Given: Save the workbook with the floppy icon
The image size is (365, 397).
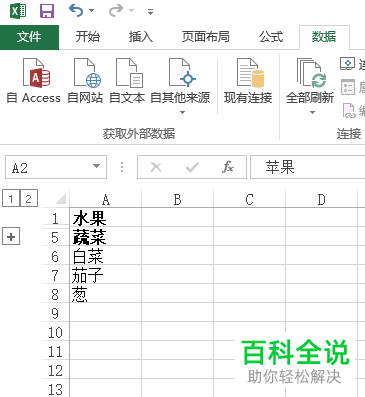Looking at the screenshot, I should 47,11.
